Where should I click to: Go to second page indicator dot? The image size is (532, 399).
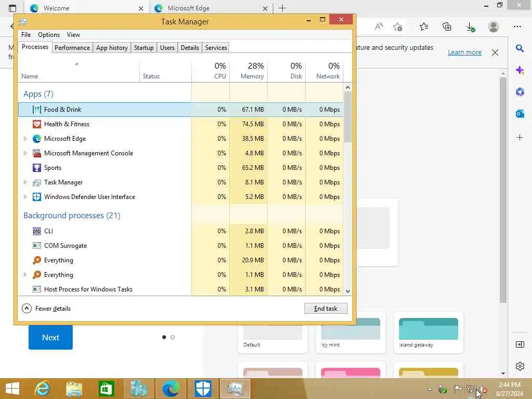point(172,337)
